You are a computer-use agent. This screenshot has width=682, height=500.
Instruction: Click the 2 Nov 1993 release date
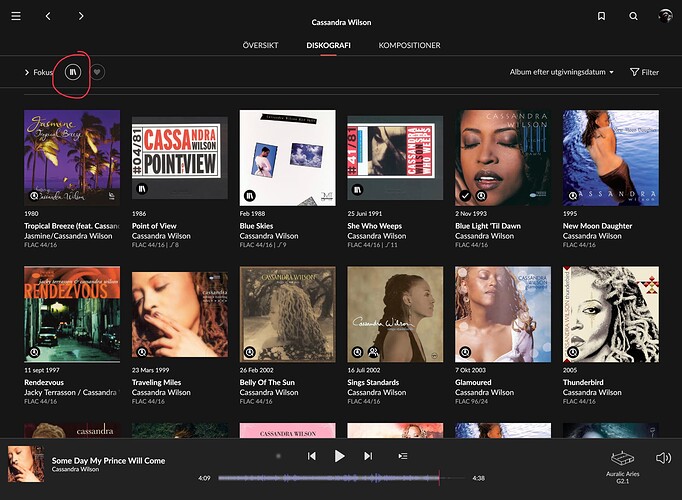tap(471, 213)
